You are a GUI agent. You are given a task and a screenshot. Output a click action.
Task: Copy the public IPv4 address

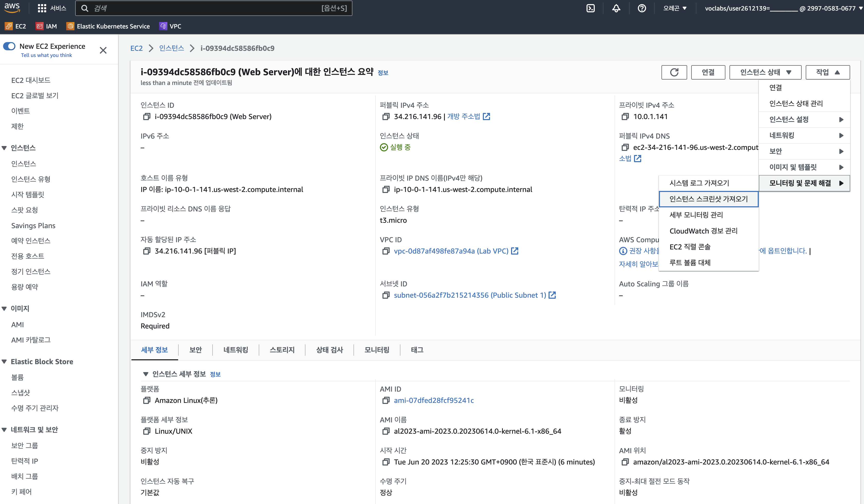386,117
